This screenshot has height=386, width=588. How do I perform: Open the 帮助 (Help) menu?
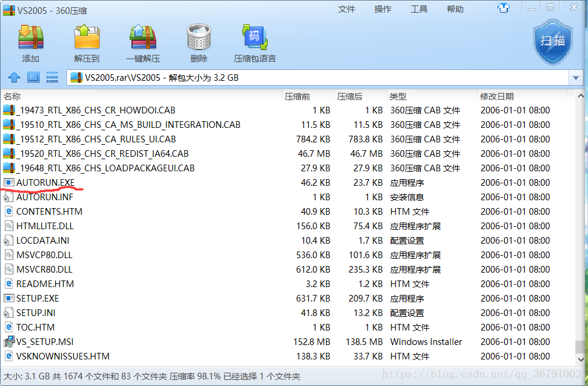455,9
